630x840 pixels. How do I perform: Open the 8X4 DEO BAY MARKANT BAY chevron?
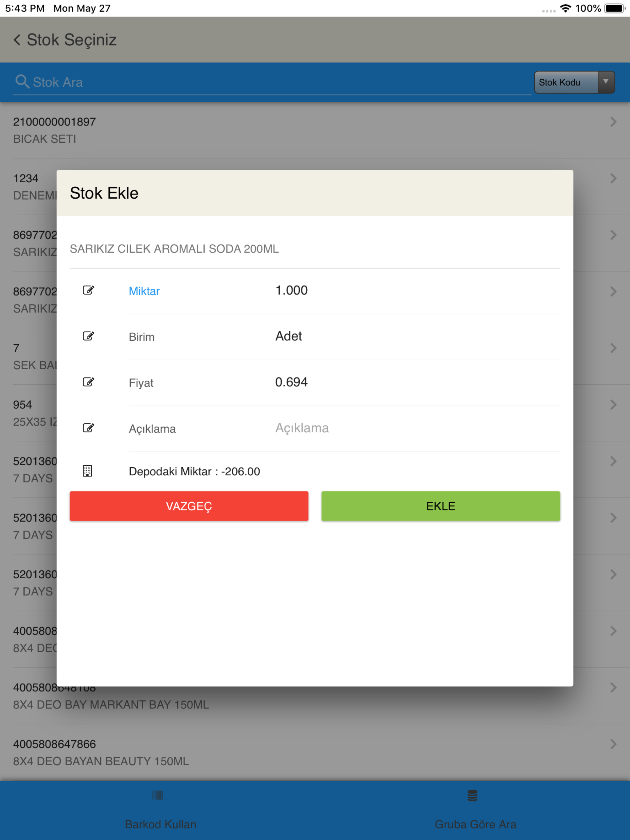(x=613, y=688)
